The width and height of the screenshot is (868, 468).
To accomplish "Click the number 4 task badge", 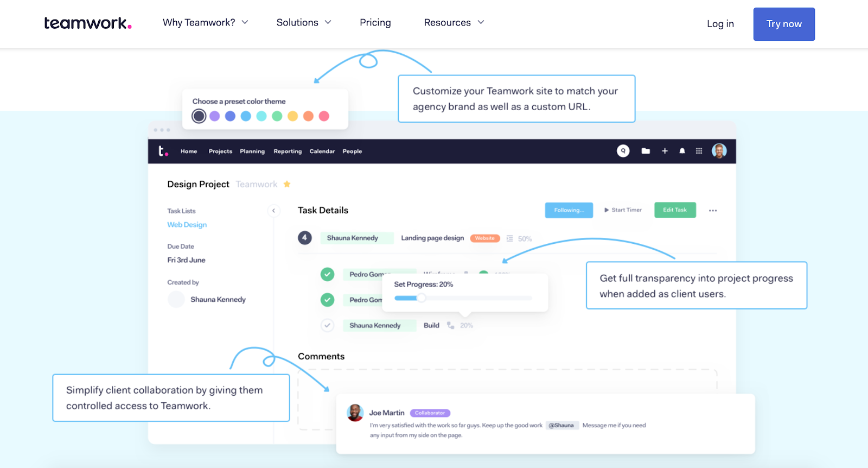I will pyautogui.click(x=305, y=238).
